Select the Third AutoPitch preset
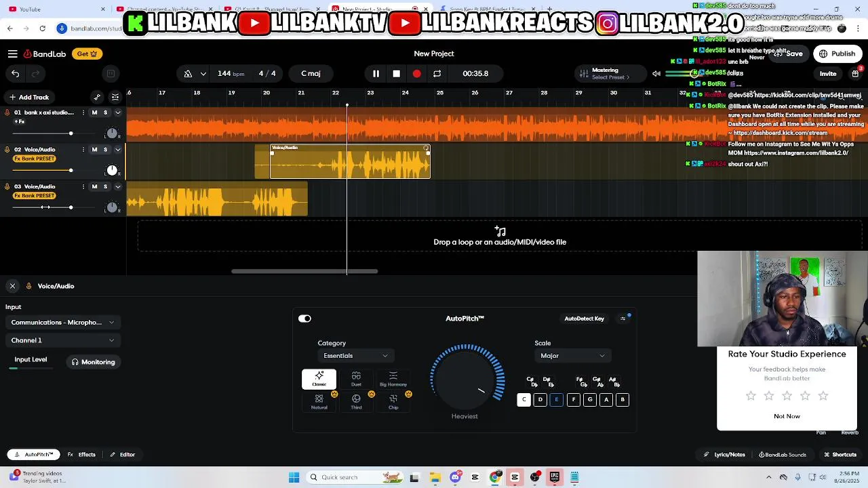The width and height of the screenshot is (868, 488). click(356, 402)
